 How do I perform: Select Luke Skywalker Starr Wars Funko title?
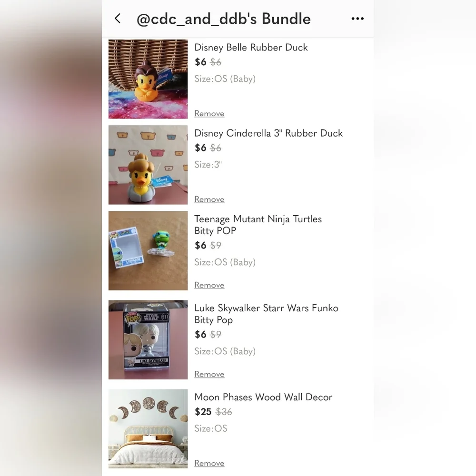pos(266,314)
